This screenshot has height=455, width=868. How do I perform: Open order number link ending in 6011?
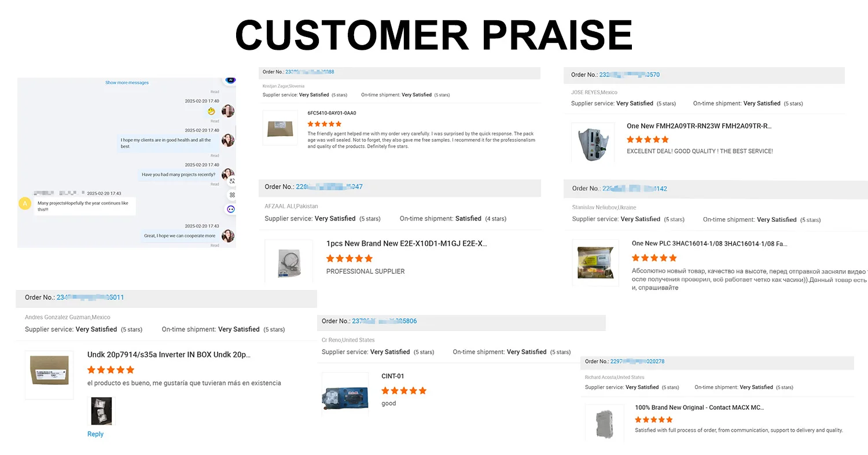pos(90,298)
